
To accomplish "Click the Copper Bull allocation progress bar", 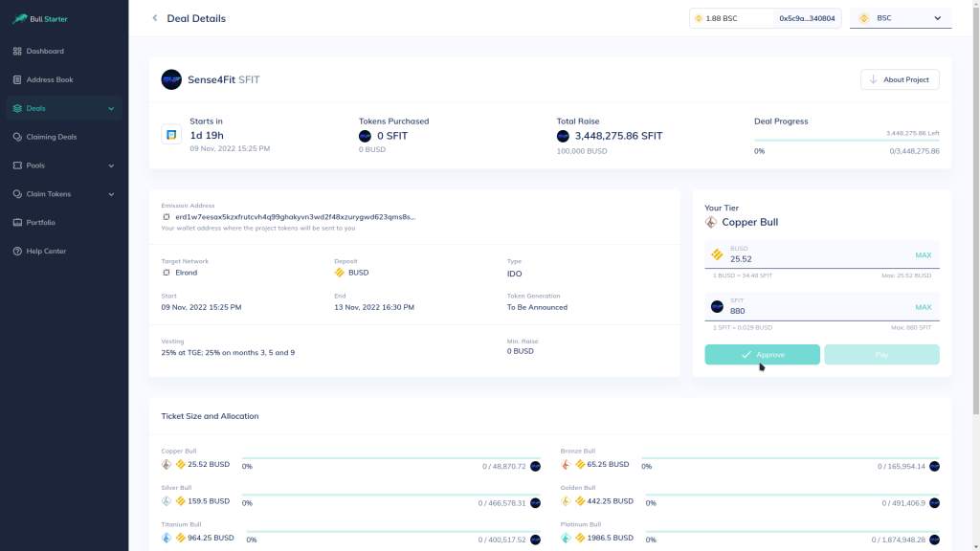I will (391, 458).
